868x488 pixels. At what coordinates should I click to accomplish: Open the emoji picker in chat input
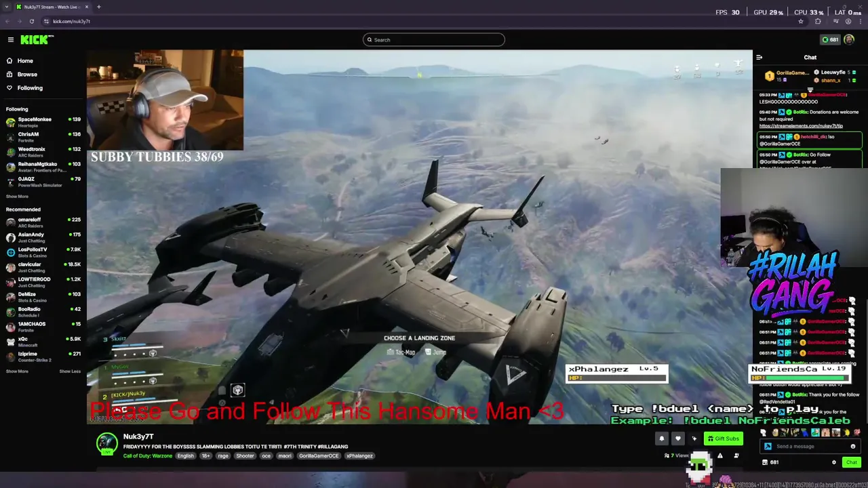point(852,447)
